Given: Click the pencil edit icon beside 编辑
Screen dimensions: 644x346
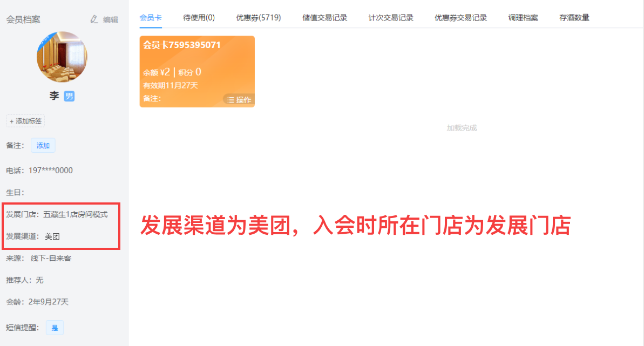Looking at the screenshot, I should (x=94, y=19).
